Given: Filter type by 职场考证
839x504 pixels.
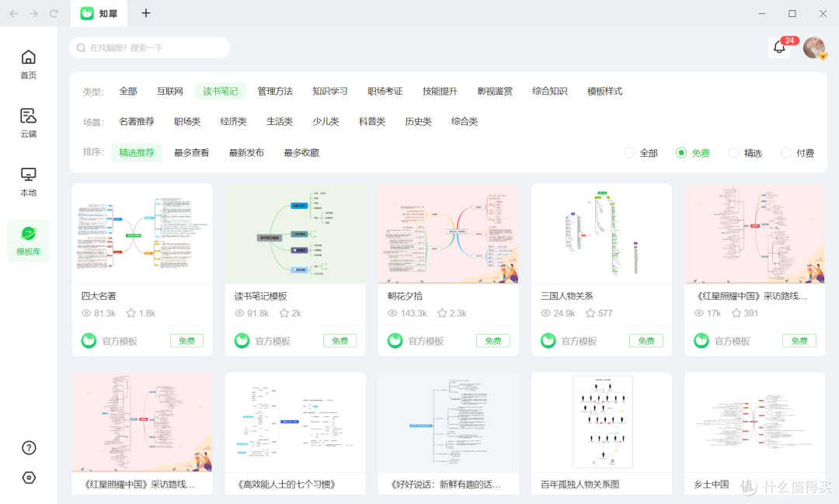Looking at the screenshot, I should [385, 92].
